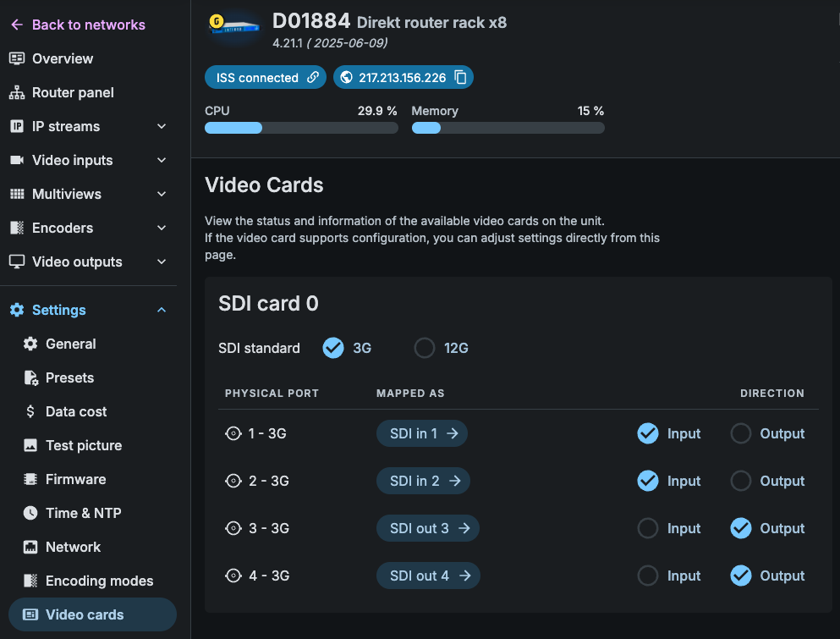Click the Time & NTP clock icon
Screen dimensions: 840x639
click(x=30, y=513)
